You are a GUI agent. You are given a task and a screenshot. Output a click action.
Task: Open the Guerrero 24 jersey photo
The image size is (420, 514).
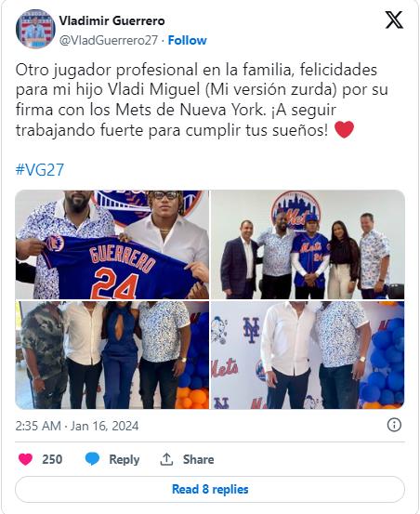[112, 244]
